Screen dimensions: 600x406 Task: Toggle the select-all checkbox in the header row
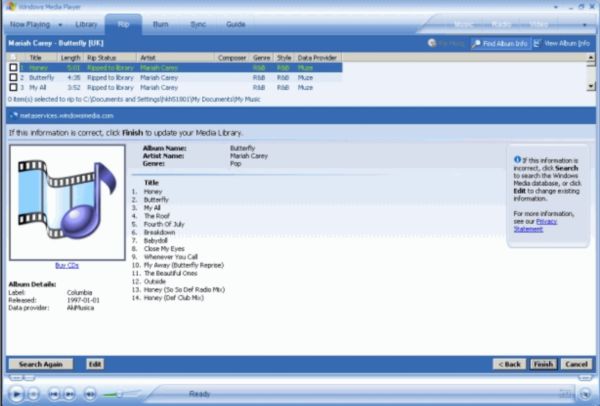tap(13, 57)
